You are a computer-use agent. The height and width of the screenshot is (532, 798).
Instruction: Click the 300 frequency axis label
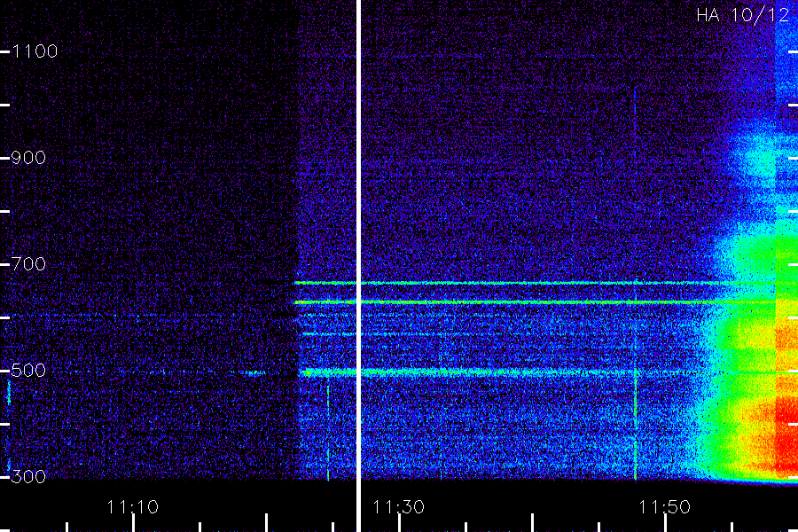pyautogui.click(x=28, y=476)
